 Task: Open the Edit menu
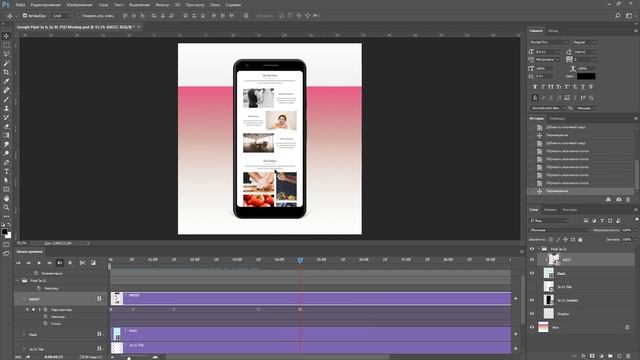[x=46, y=5]
